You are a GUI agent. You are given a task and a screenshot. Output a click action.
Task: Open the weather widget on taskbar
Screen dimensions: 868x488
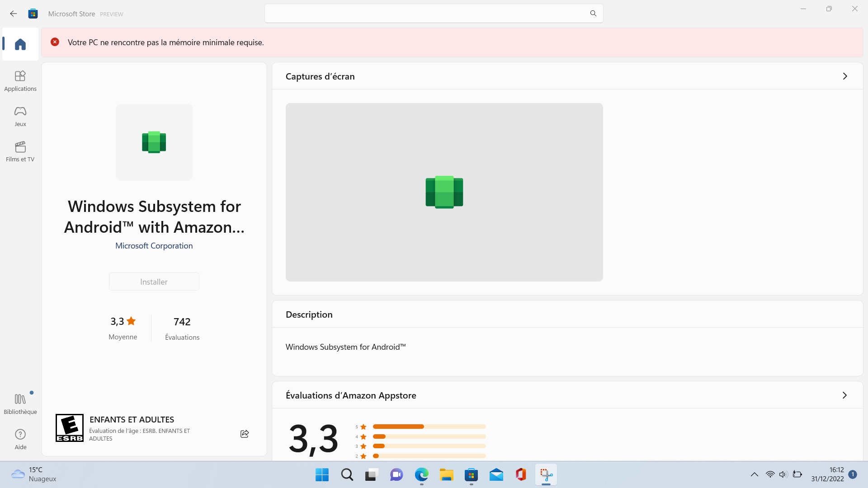coord(34,474)
